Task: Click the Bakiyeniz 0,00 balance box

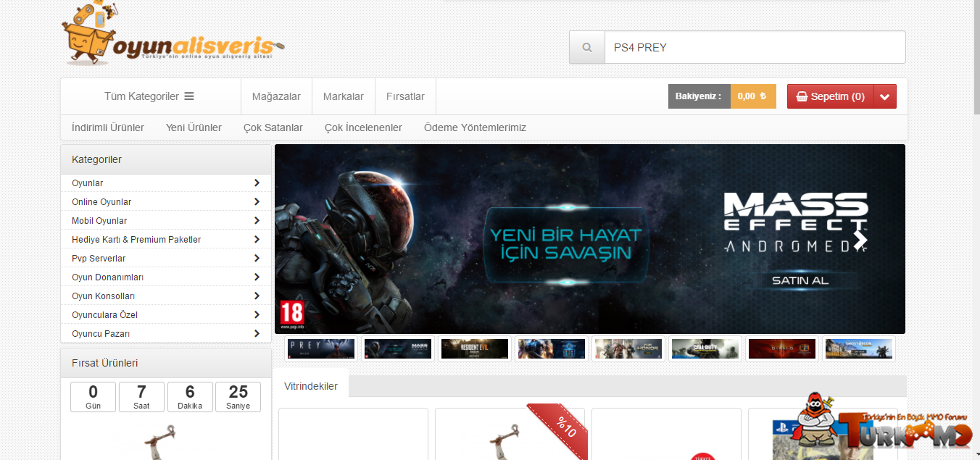Action: [722, 96]
